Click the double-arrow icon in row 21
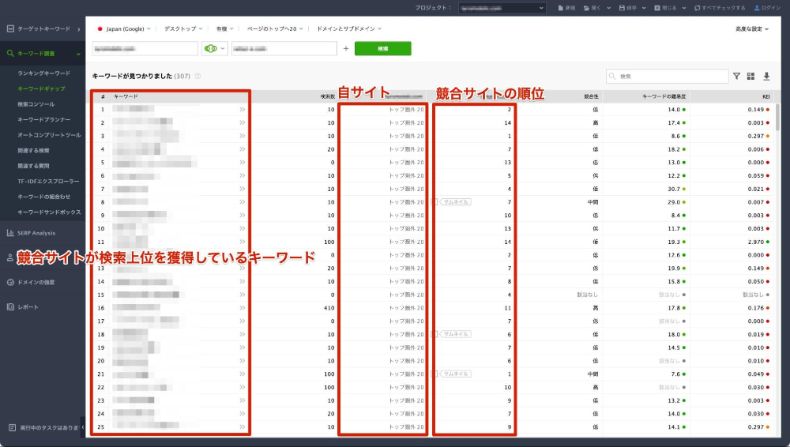 coord(242,374)
